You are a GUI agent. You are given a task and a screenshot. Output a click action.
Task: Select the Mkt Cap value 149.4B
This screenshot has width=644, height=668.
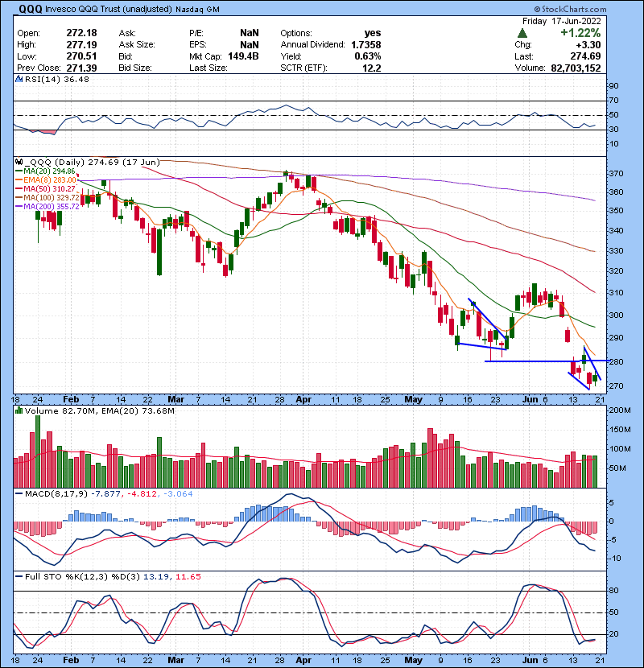pos(243,56)
